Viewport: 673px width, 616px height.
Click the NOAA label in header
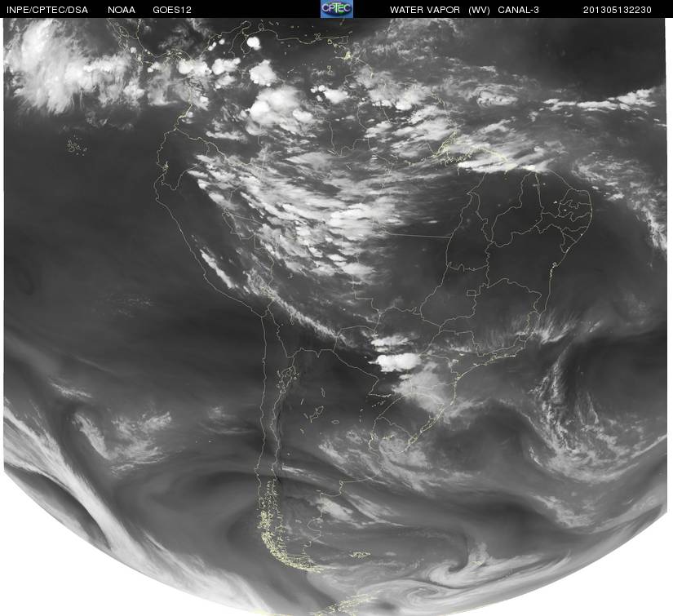(122, 10)
